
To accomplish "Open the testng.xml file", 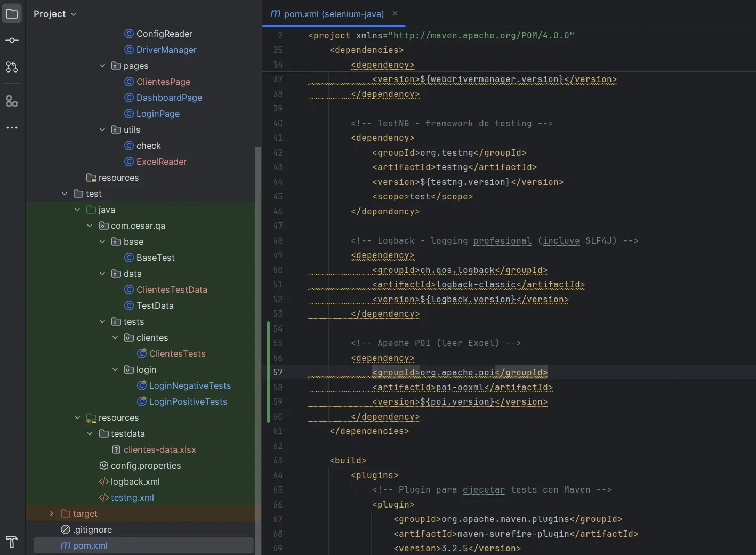I will tap(132, 497).
